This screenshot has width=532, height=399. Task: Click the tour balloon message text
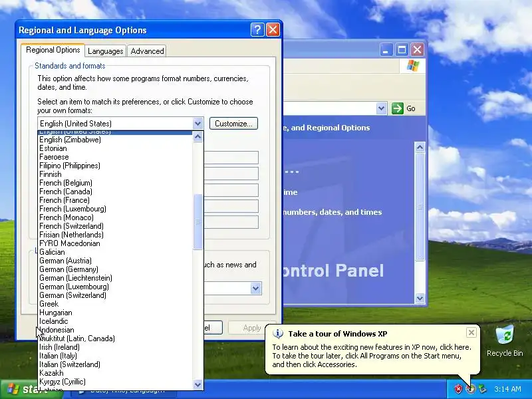(x=372, y=356)
